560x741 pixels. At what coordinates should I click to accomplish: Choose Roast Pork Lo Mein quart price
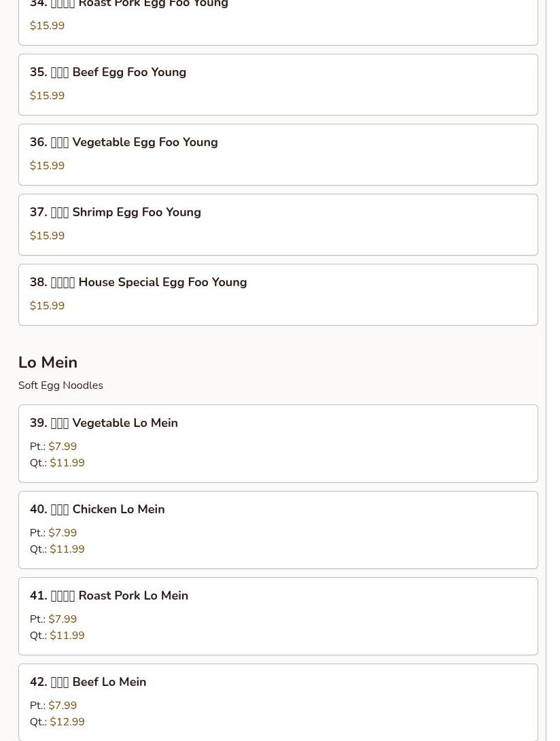pos(67,636)
